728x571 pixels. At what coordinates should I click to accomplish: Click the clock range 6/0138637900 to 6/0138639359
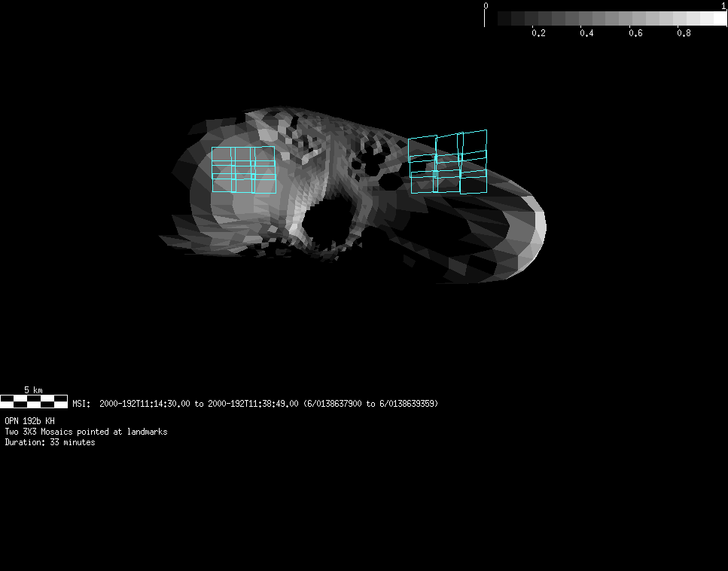click(x=370, y=404)
